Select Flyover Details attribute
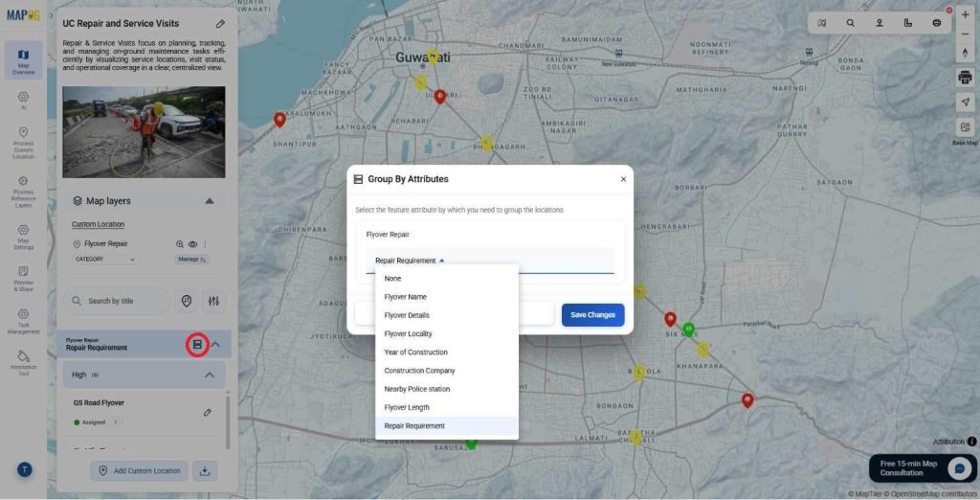Viewport: 980px width, 500px height. [x=447, y=315]
